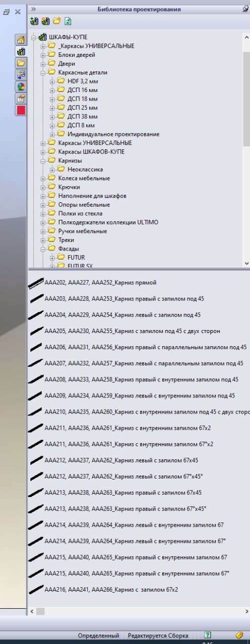
Task: Click thumbnail of AAA204 Карниз левый с запилом под 45
Action: 36,315
